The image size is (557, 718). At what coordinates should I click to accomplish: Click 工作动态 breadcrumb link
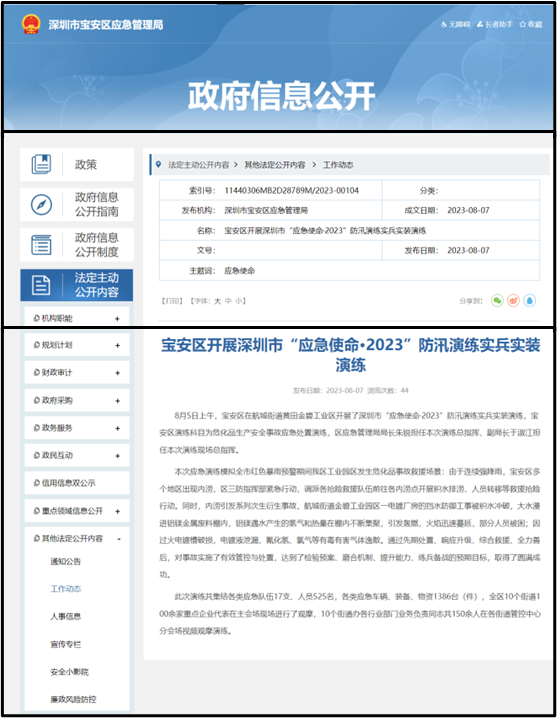pyautogui.click(x=338, y=164)
